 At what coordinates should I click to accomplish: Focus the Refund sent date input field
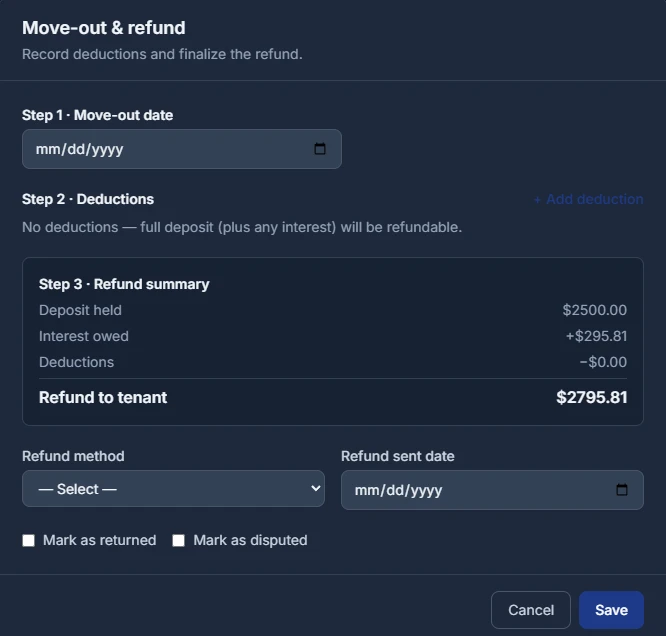pyautogui.click(x=492, y=490)
